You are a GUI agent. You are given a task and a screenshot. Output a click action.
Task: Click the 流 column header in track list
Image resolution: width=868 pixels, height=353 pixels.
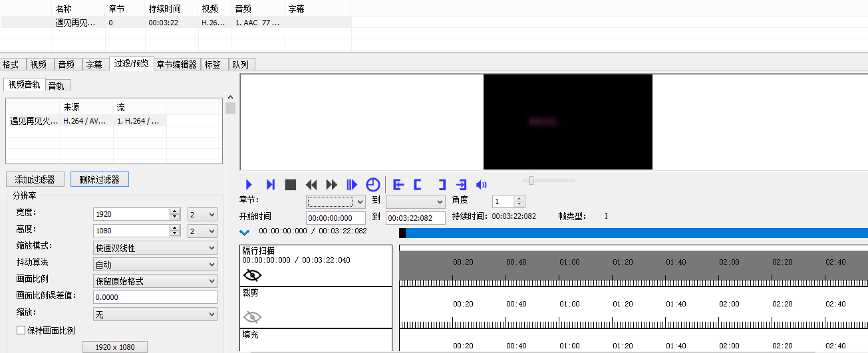click(140, 107)
